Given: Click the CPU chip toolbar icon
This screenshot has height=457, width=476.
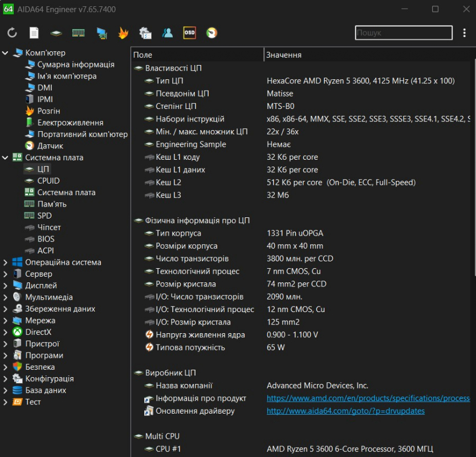Looking at the screenshot, I should click(56, 33).
